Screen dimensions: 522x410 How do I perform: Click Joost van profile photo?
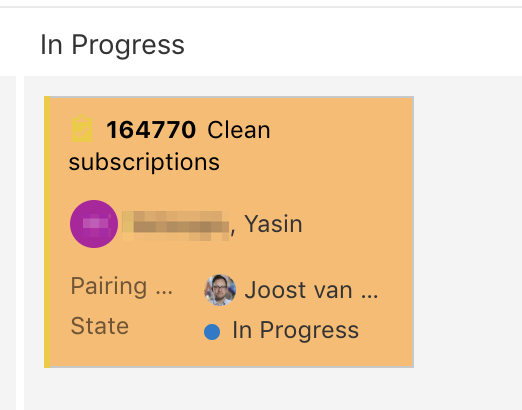(220, 290)
